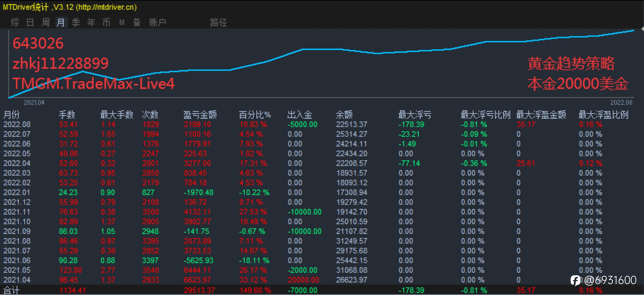Click the 合计 total row label
Image resolution: width=644 pixels, height=295 pixels.
[x=11, y=290]
